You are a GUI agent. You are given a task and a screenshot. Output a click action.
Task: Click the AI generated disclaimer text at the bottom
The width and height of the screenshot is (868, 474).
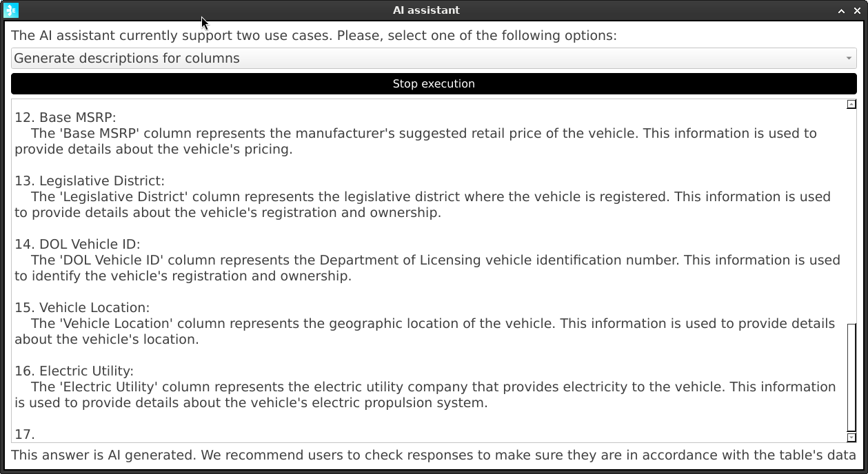[433, 455]
